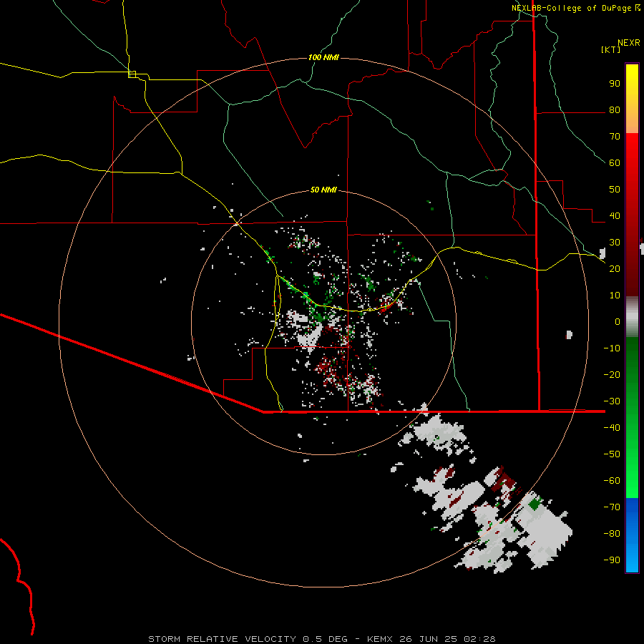Click the STORM RELATIVE VELOCITY caption at bottom

[x=321, y=639]
